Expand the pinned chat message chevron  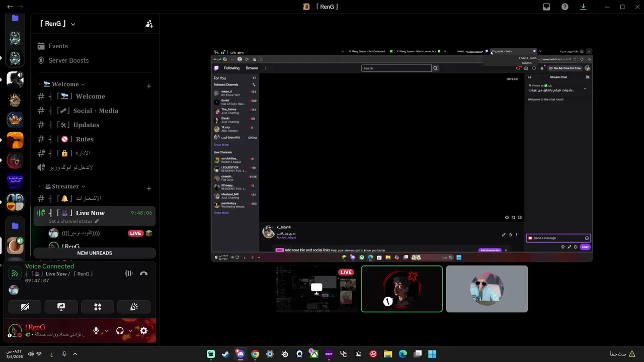tap(585, 89)
